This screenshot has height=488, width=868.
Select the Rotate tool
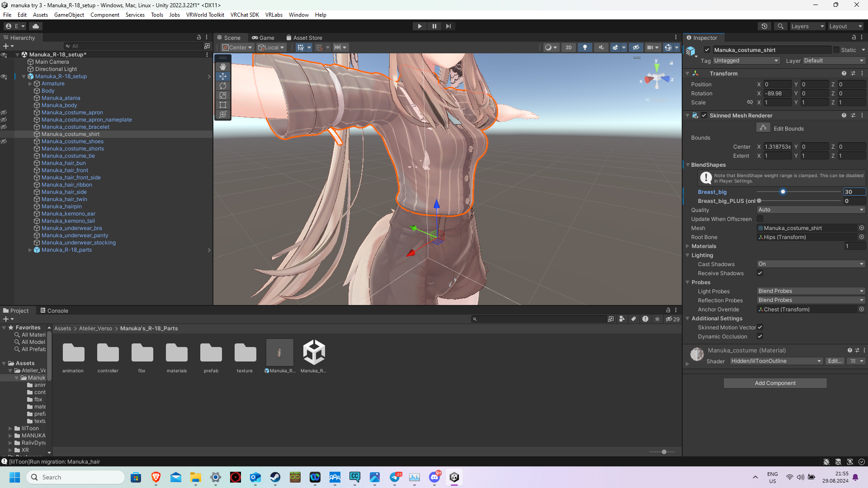(x=222, y=86)
